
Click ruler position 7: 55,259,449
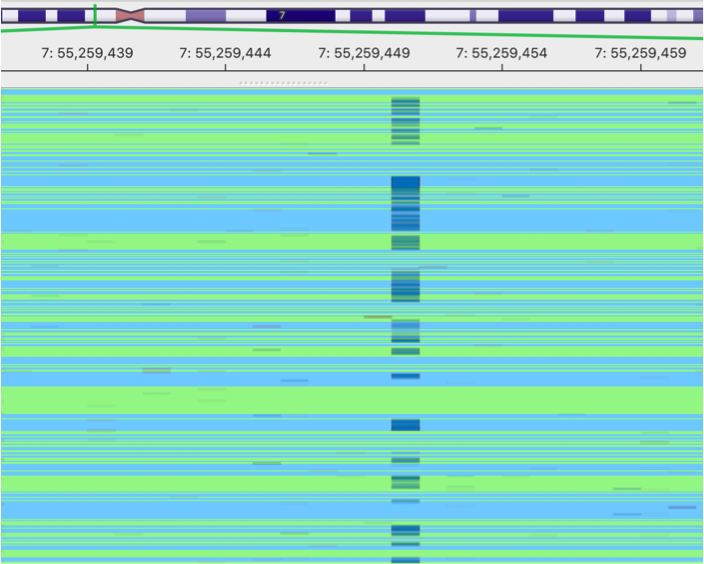click(x=364, y=53)
